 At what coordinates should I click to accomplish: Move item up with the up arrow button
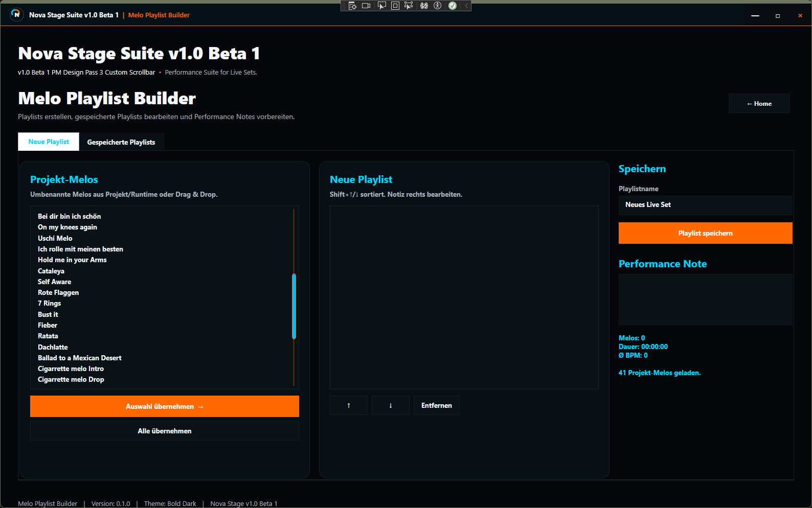pos(349,405)
